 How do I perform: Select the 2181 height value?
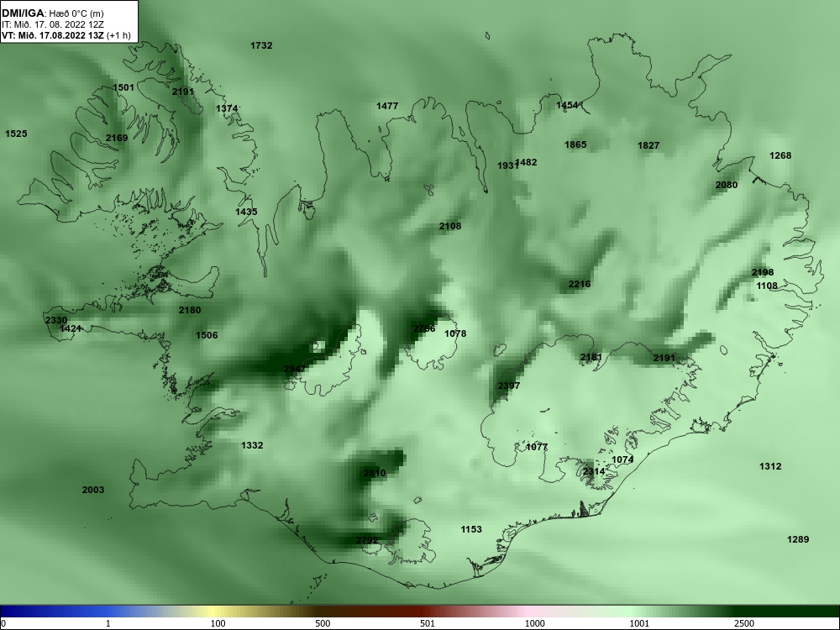[591, 357]
